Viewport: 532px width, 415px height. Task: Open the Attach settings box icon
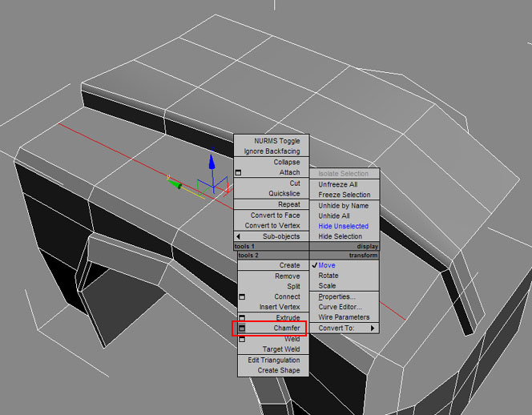[x=238, y=172]
